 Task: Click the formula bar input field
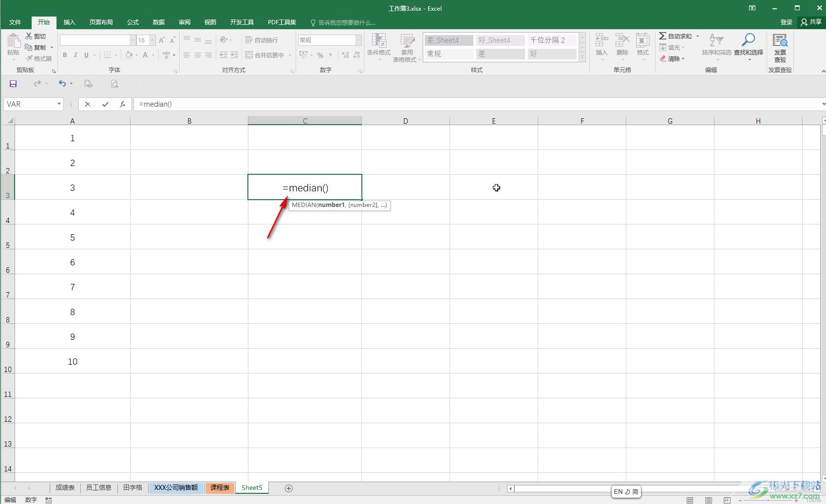477,104
